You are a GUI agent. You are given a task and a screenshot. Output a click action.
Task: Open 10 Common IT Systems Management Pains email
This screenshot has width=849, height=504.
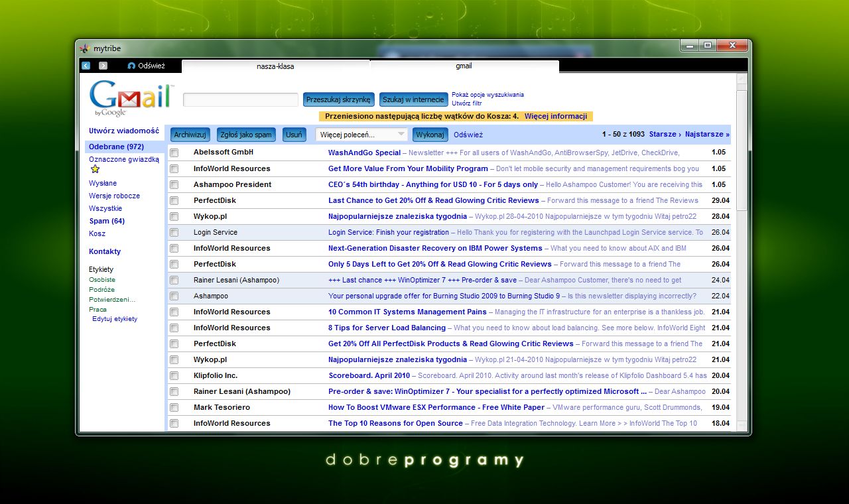click(407, 312)
